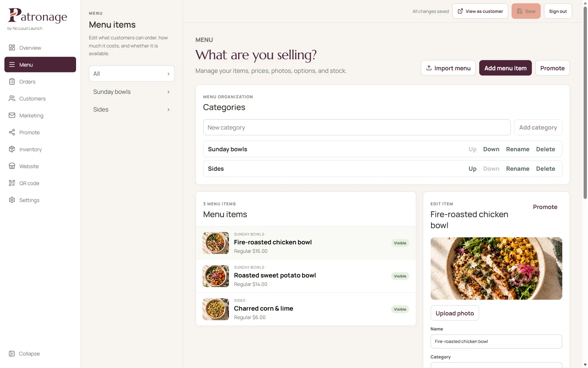Click the upload icon on Import menu

pos(429,68)
